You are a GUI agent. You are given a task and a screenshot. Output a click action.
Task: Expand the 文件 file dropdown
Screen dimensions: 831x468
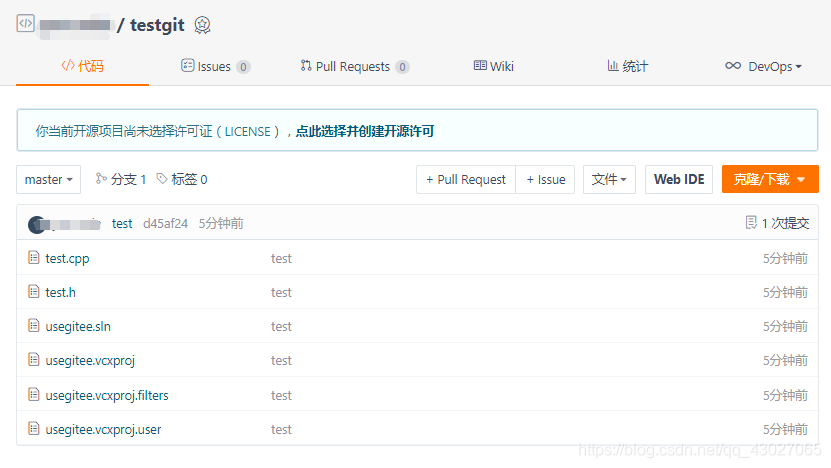coord(609,180)
